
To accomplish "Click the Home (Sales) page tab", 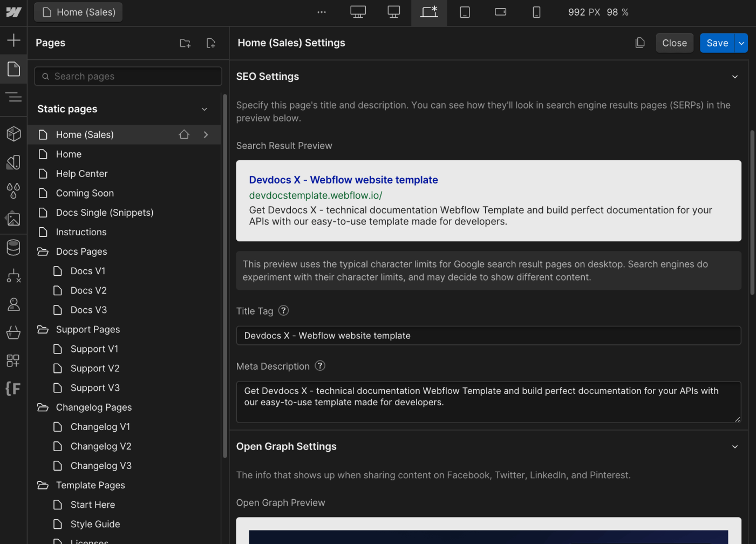I will [x=78, y=12].
